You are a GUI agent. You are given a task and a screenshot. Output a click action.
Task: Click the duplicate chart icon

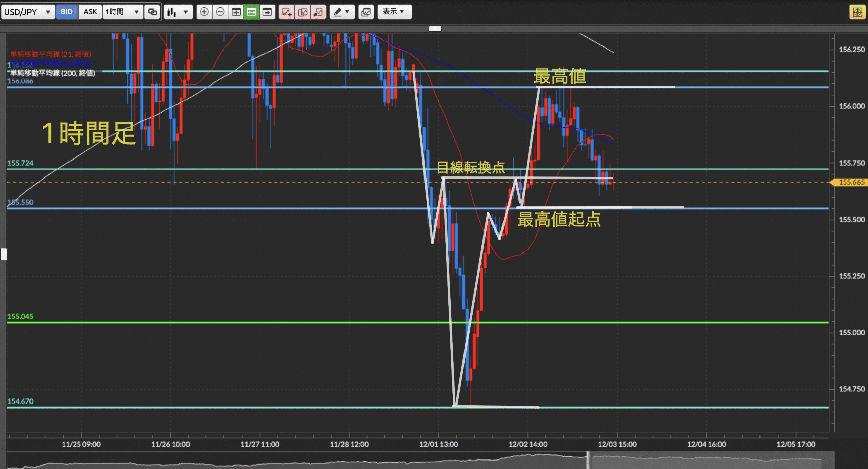point(302,12)
